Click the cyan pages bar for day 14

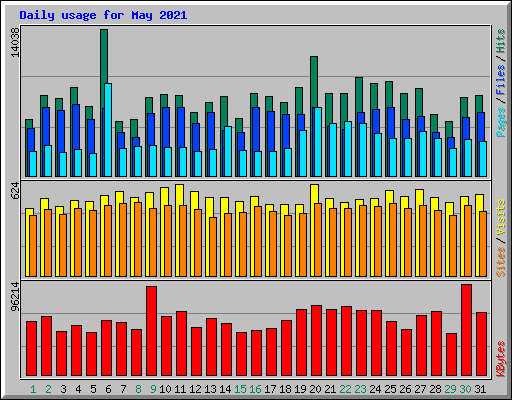coord(228,151)
